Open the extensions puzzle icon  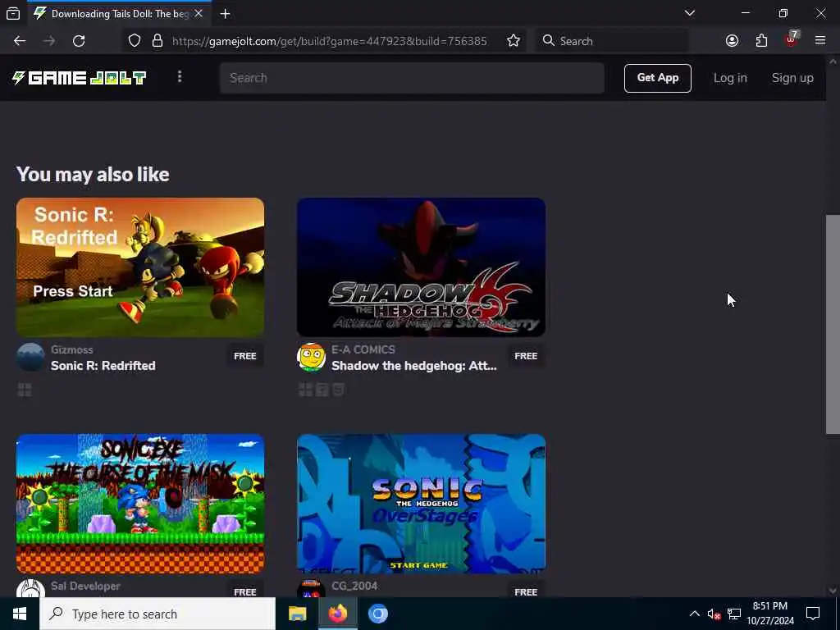[761, 41]
